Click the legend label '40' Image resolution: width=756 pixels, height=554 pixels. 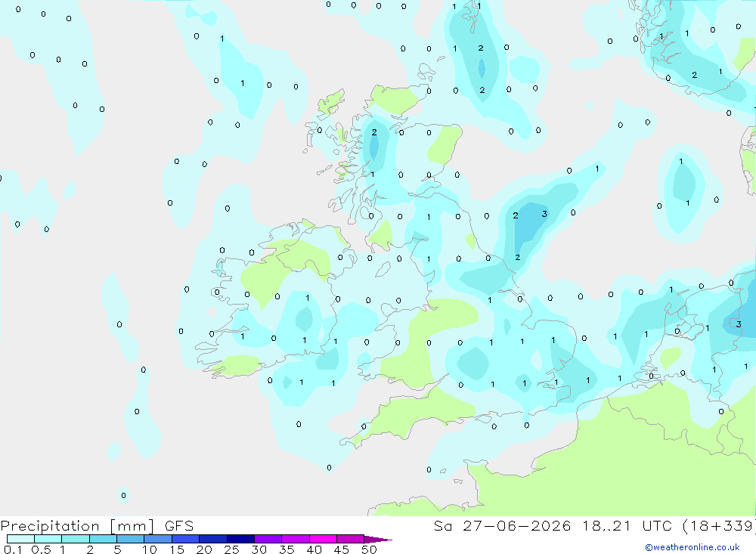[314, 549]
